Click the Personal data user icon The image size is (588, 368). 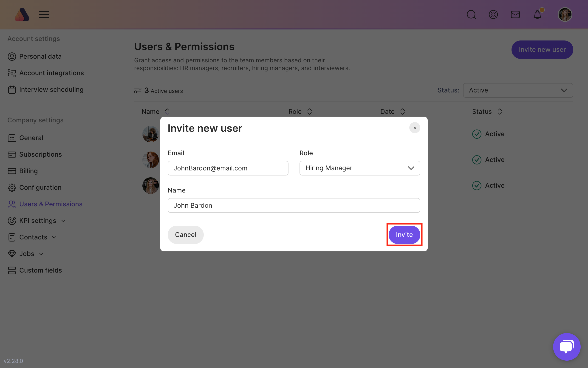(12, 57)
